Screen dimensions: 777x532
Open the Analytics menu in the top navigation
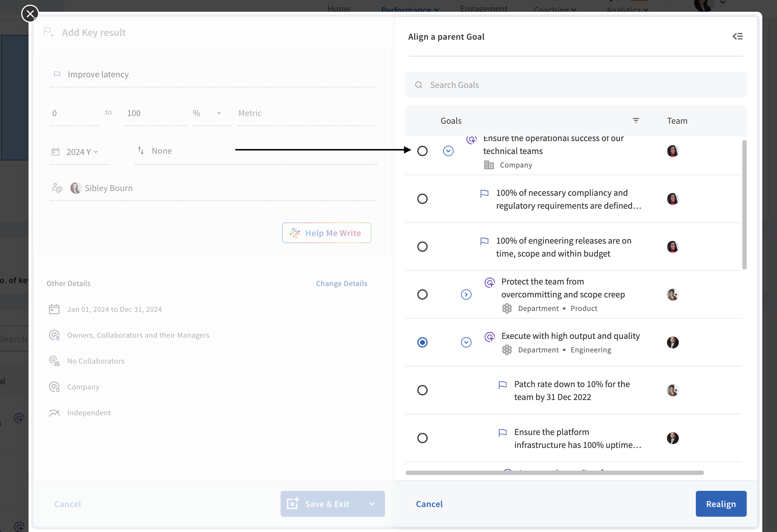(x=628, y=10)
